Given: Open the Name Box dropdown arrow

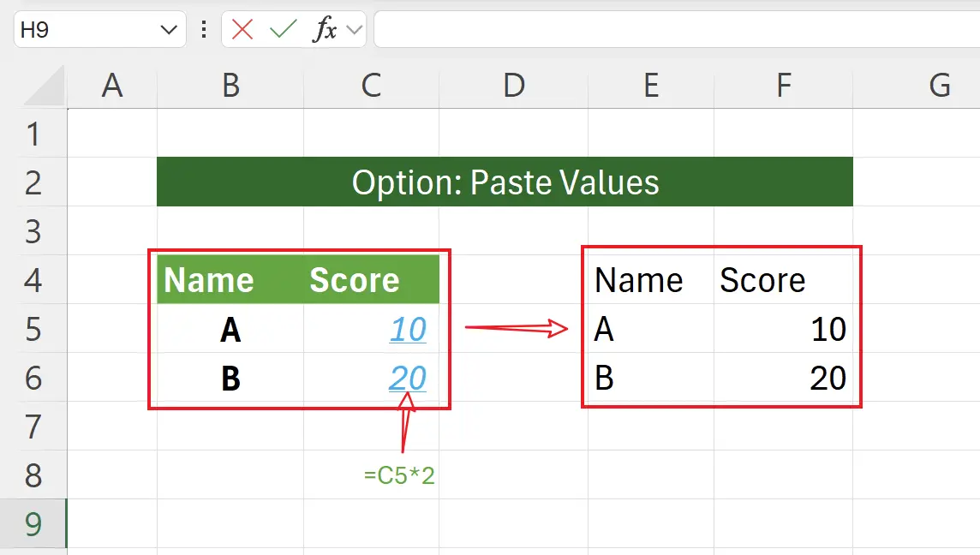Looking at the screenshot, I should pyautogui.click(x=168, y=29).
